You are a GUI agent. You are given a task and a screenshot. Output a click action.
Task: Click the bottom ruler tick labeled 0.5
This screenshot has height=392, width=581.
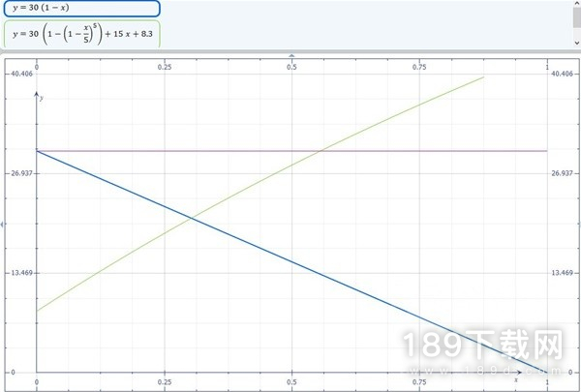tap(292, 383)
